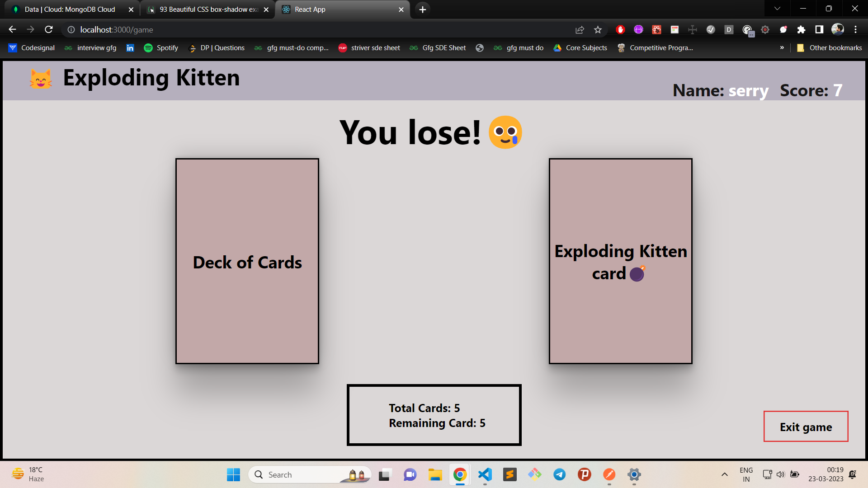This screenshot has height=488, width=868.
Task: Reload the page with refresh icon
Action: pos(49,29)
